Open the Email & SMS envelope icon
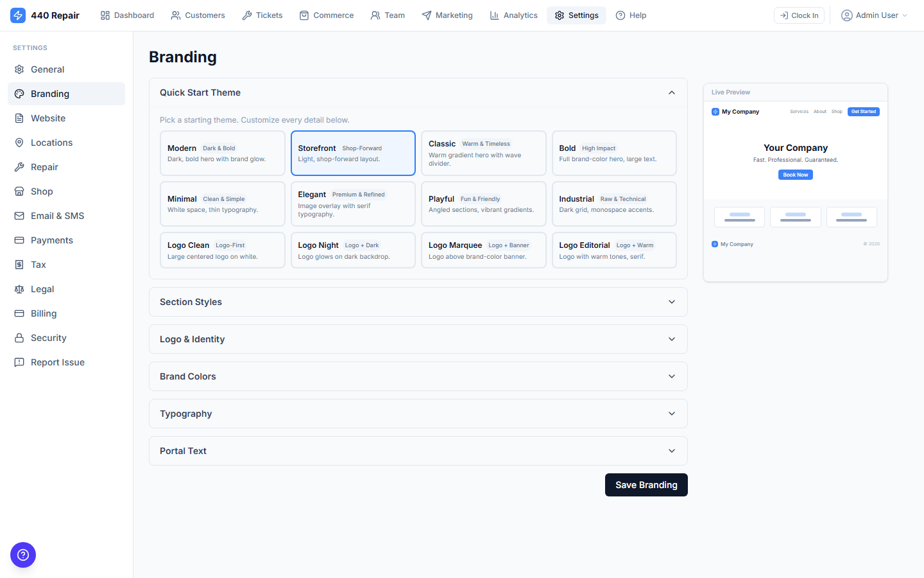The image size is (924, 578). click(x=19, y=216)
